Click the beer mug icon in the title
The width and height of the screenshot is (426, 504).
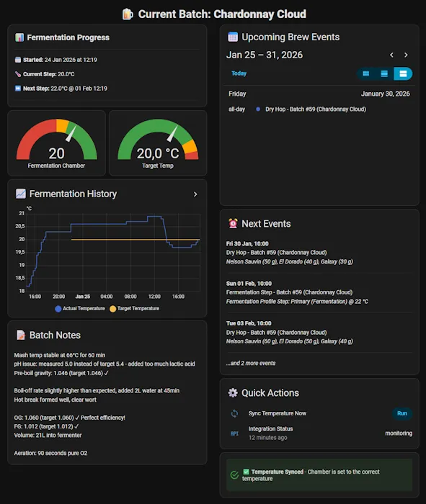[x=128, y=14]
